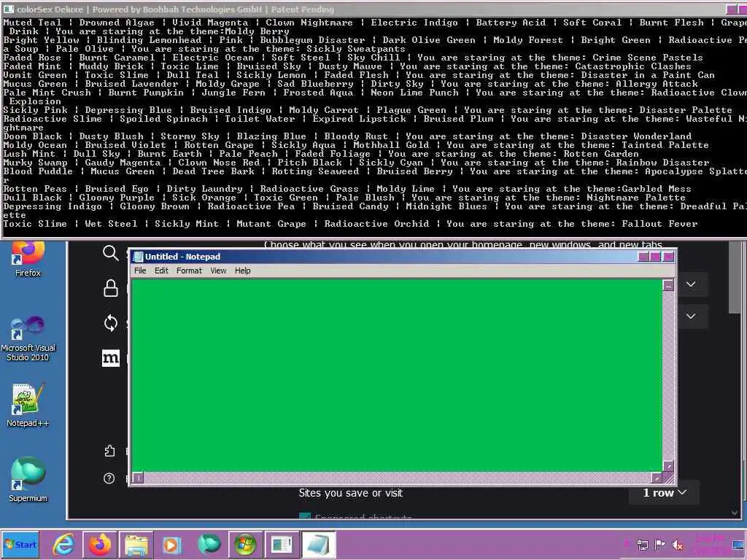The image size is (747, 560).
Task: Click Notepad vertical scrollbar up arrow
Action: click(668, 285)
